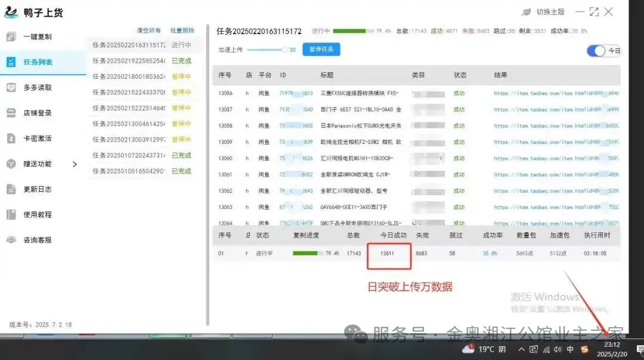
Task: Click the 更新日志 document icon
Action: click(x=11, y=189)
